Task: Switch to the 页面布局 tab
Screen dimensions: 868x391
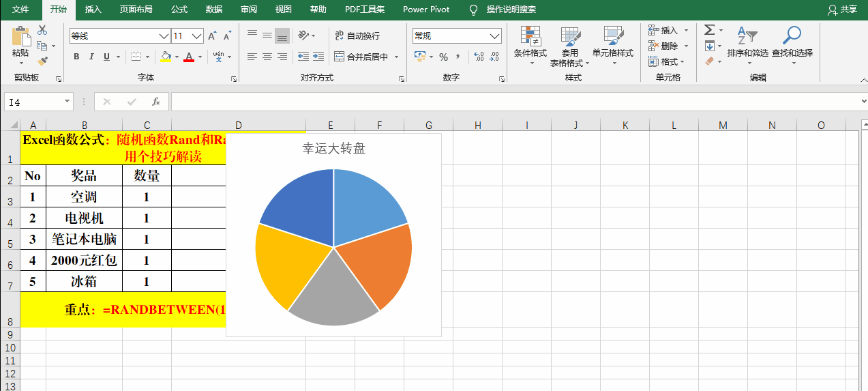Action: coord(136,10)
